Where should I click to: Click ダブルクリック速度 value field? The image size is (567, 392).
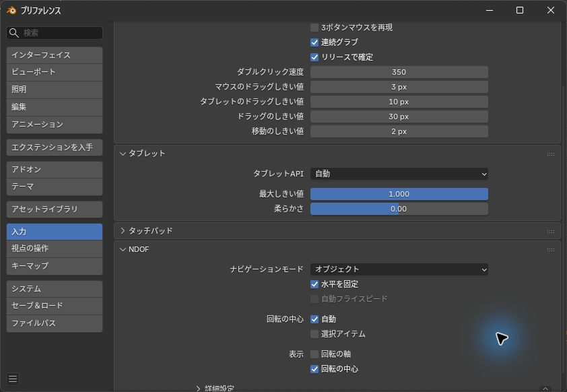point(399,72)
